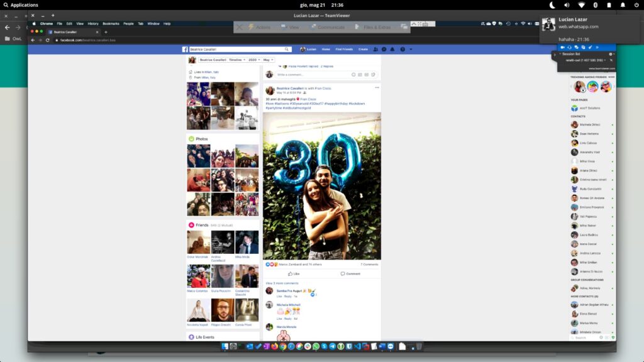
Task: Click the chat sidebar Search field
Action: (x=586, y=337)
